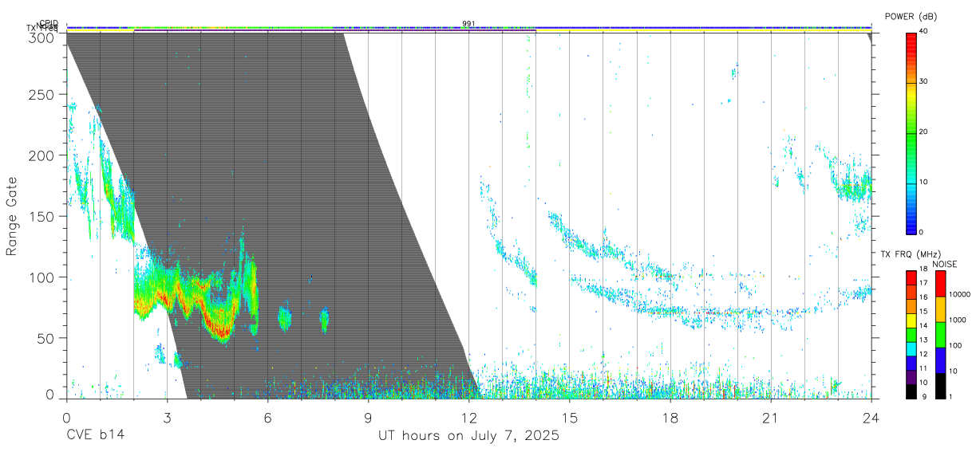
Task: Click the 20 label on the POWER scale
Action: [x=924, y=132]
